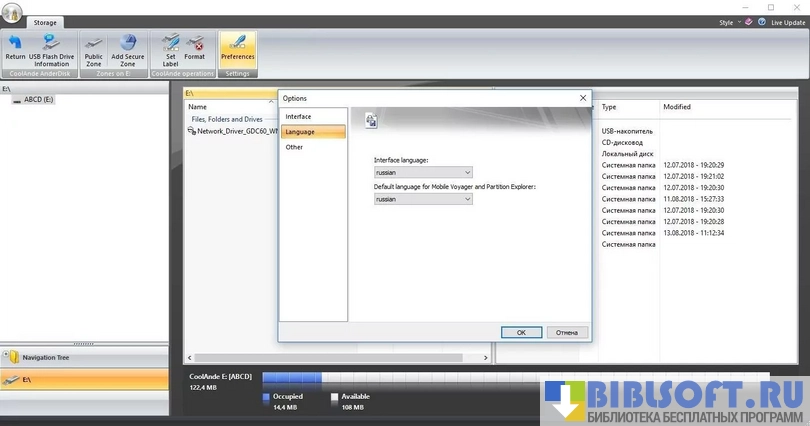Click the Live Update globe icon
Viewport: 810px width, 426px height.
click(x=763, y=22)
